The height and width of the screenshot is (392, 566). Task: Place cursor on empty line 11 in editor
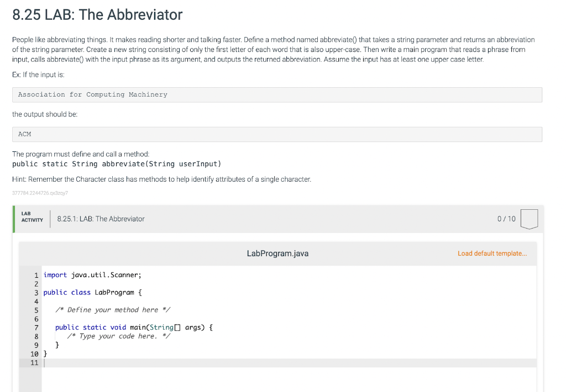tap(276, 363)
